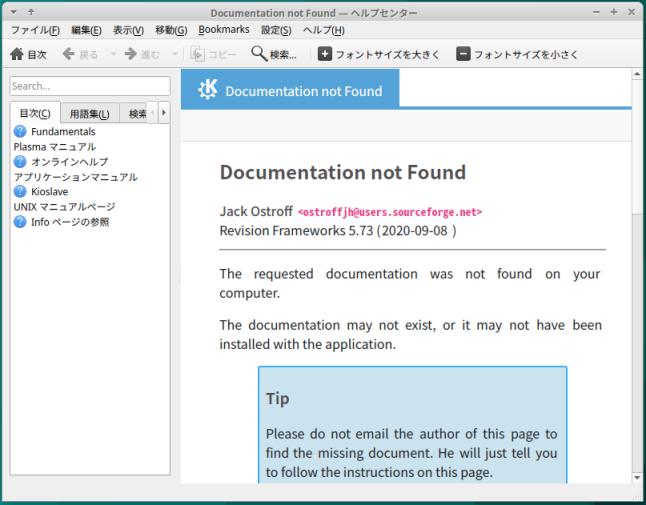Focus the sidebar Search field
Screen dimensions: 646x505
pyautogui.click(x=90, y=86)
